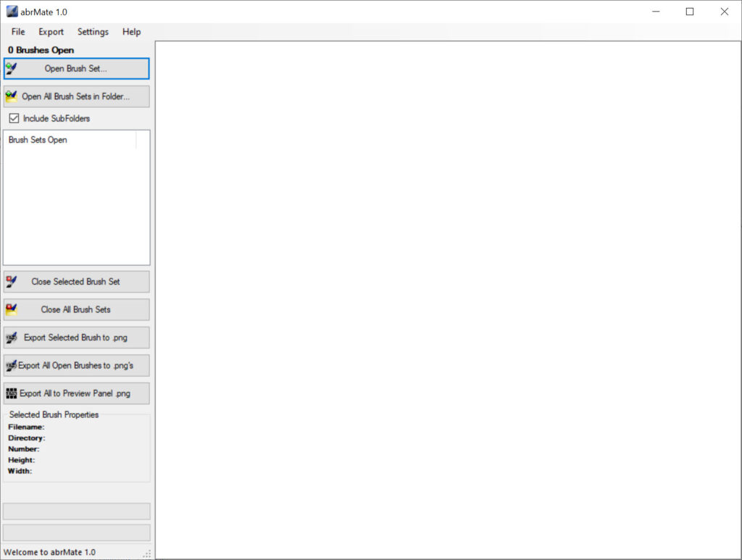Click the abrMate title bar app icon
The width and height of the screenshot is (742, 560).
[12, 12]
